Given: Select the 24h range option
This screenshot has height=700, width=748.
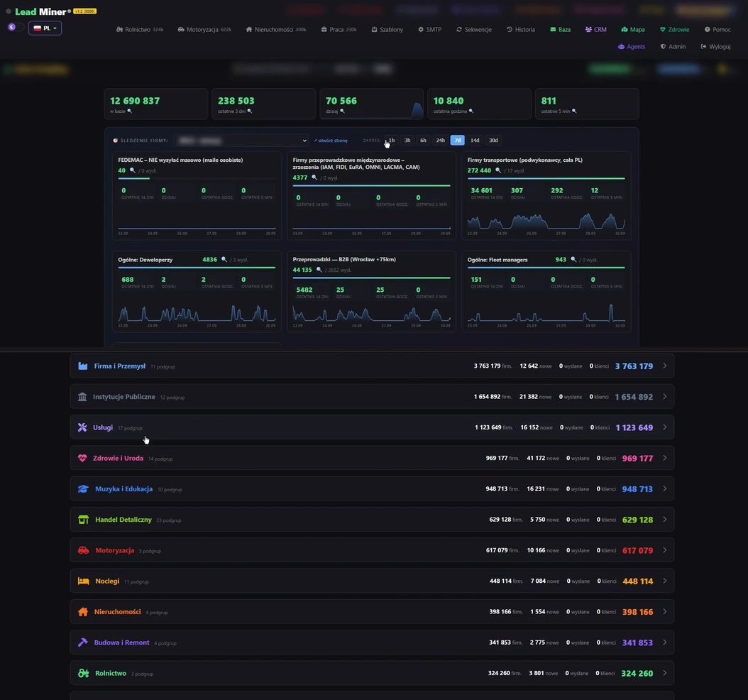Looking at the screenshot, I should click(440, 141).
